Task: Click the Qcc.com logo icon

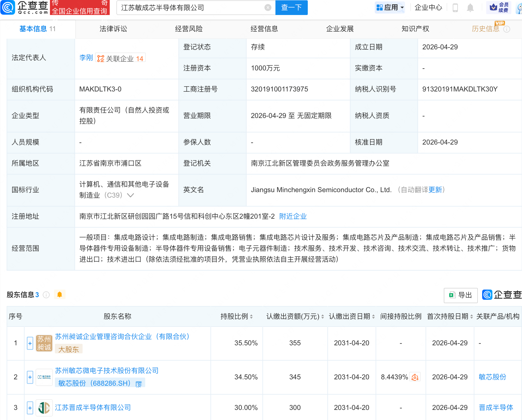Action: (x=8, y=7)
